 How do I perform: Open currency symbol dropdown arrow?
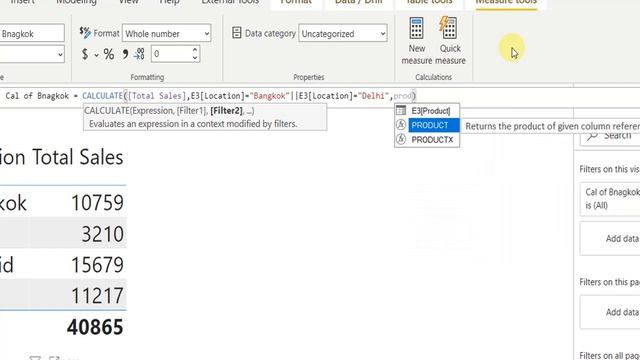96,55
